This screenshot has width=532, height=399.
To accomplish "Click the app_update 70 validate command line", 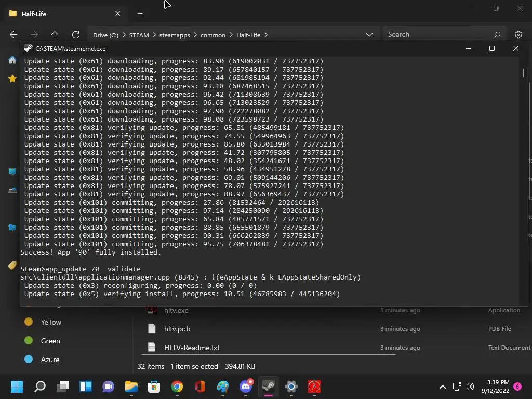I will pos(81,269).
